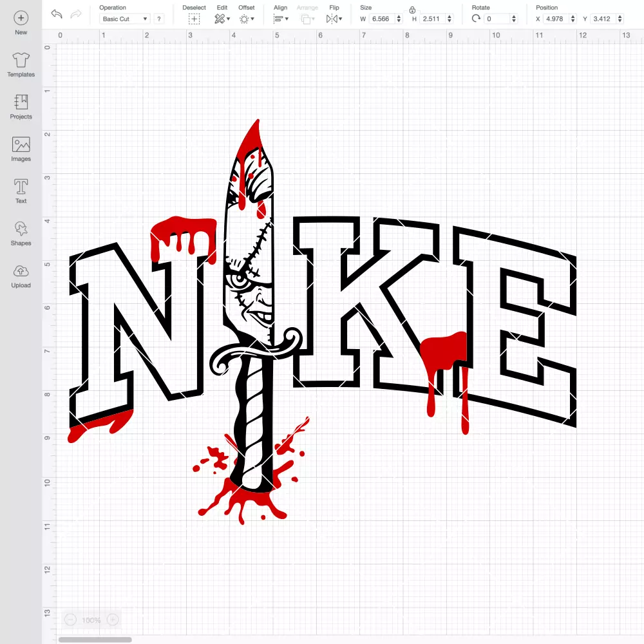Open the Basic Cut operation dropdown
This screenshot has height=644, width=644.
tap(125, 19)
